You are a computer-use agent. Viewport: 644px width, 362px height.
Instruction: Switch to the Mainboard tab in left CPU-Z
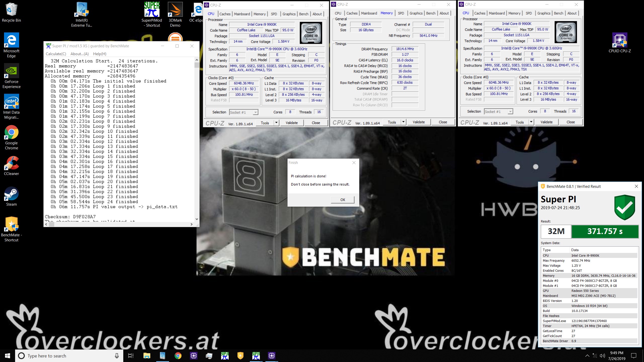coord(242,14)
